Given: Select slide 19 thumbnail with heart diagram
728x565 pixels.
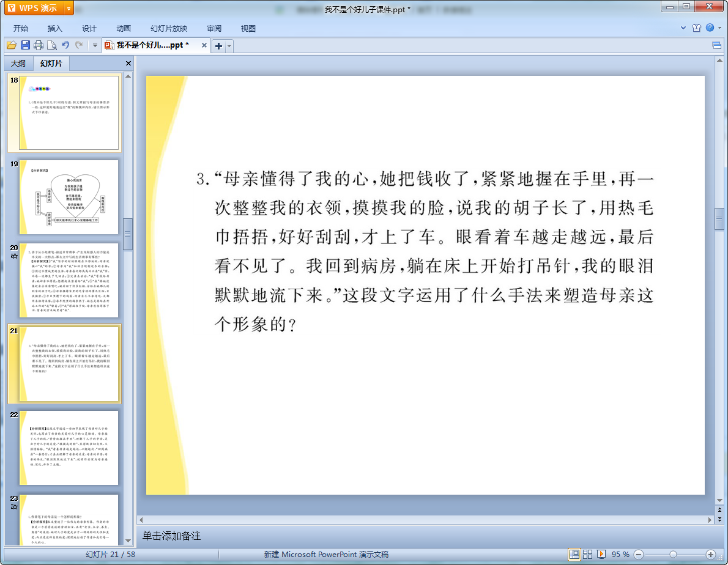Looking at the screenshot, I should pyautogui.click(x=69, y=197).
